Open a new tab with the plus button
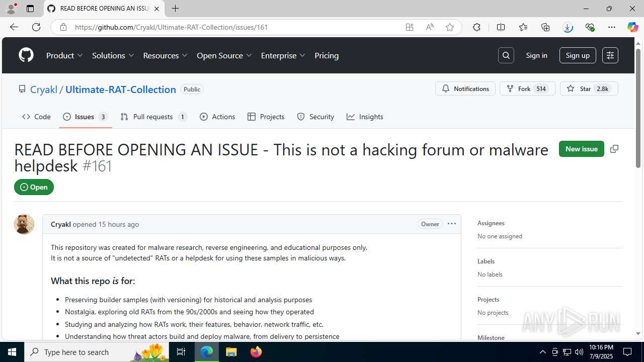Screen dimensions: 644x362 [175, 9]
